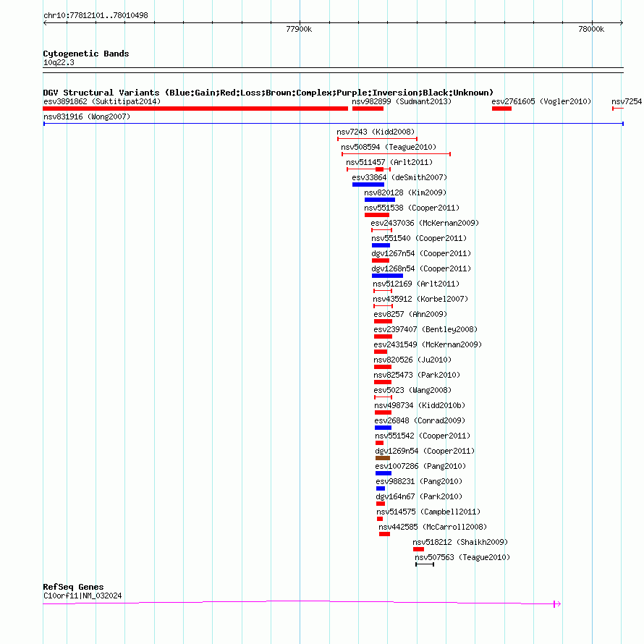Click the chr10:77812101..78010498 coordinates text
This screenshot has width=644, height=644.
tap(96, 16)
